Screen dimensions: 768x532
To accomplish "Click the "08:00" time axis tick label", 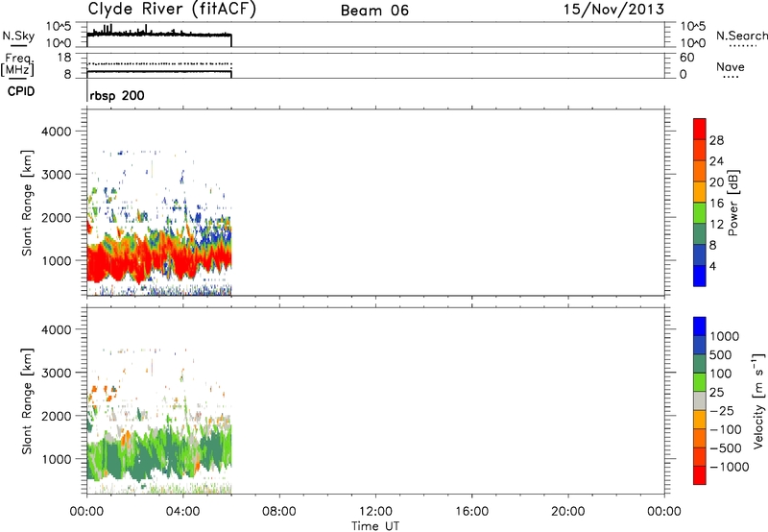I will (279, 512).
